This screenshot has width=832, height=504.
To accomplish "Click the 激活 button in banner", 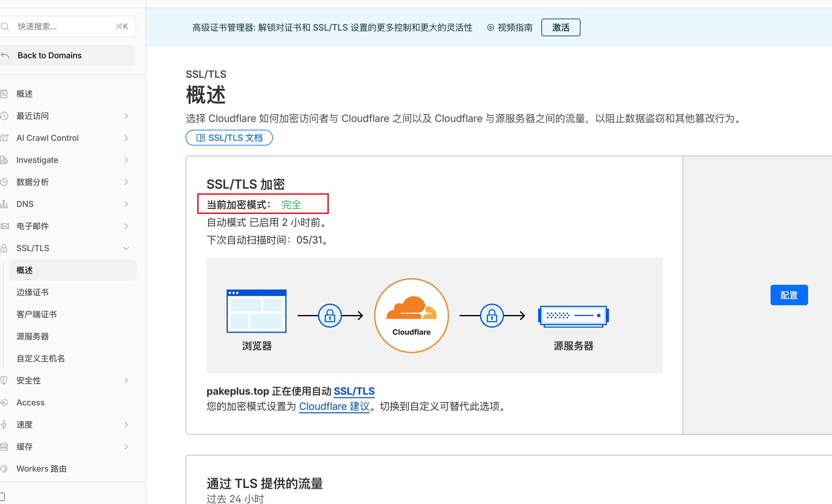I will [561, 28].
